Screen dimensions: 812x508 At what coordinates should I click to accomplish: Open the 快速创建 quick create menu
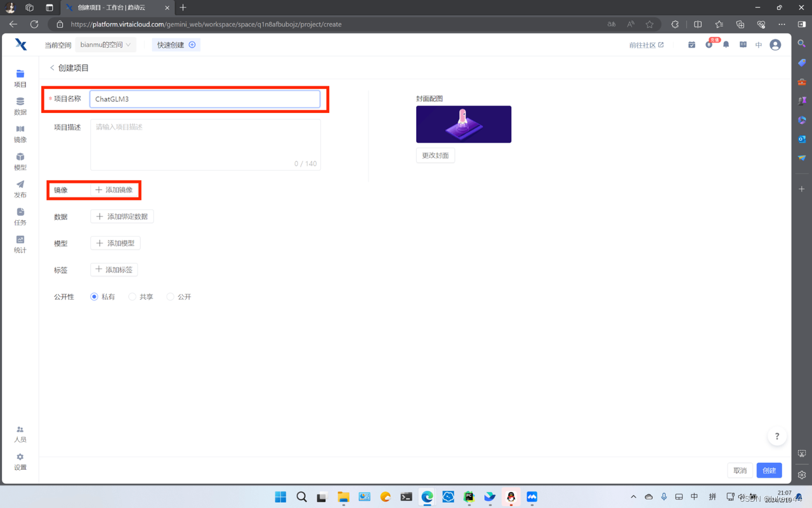pyautogui.click(x=176, y=45)
